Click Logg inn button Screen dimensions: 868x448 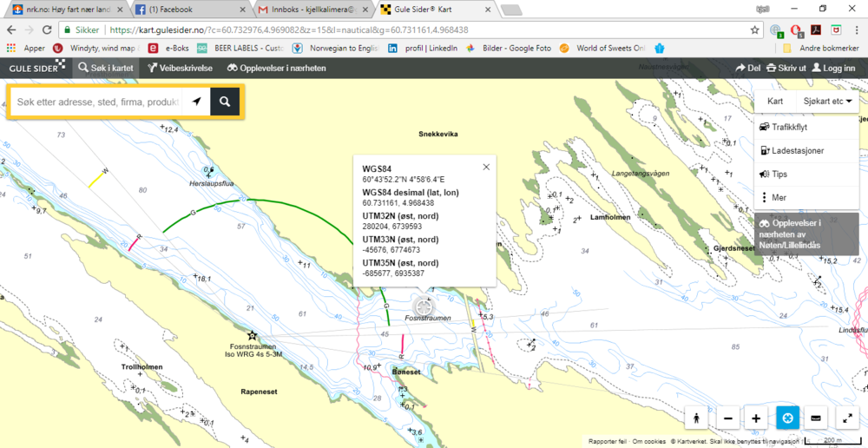tap(833, 68)
